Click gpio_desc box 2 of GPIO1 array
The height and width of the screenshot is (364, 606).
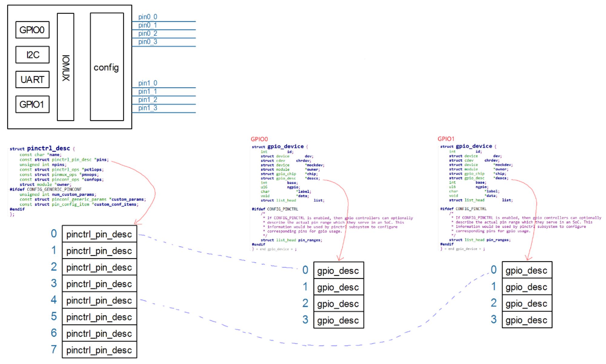click(x=527, y=303)
